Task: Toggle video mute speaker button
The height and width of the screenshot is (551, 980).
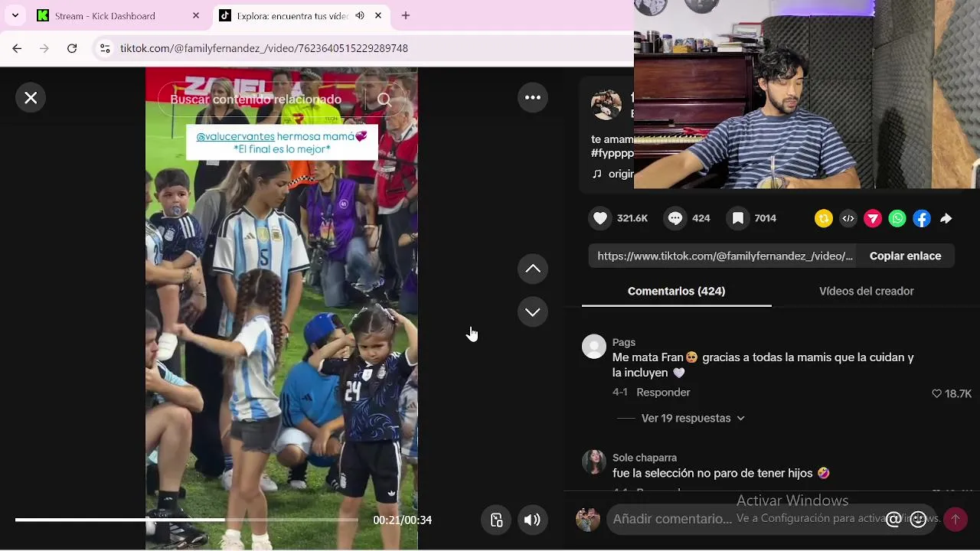Action: coord(532,520)
